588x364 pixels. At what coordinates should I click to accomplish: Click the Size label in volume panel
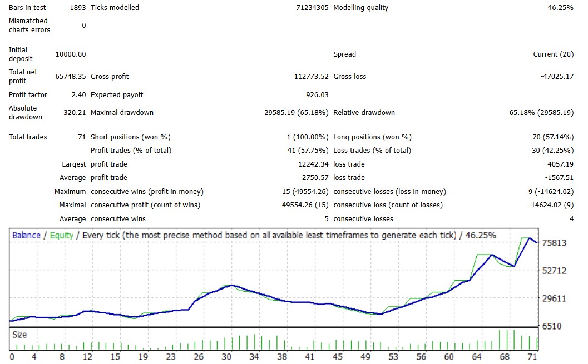[19, 335]
